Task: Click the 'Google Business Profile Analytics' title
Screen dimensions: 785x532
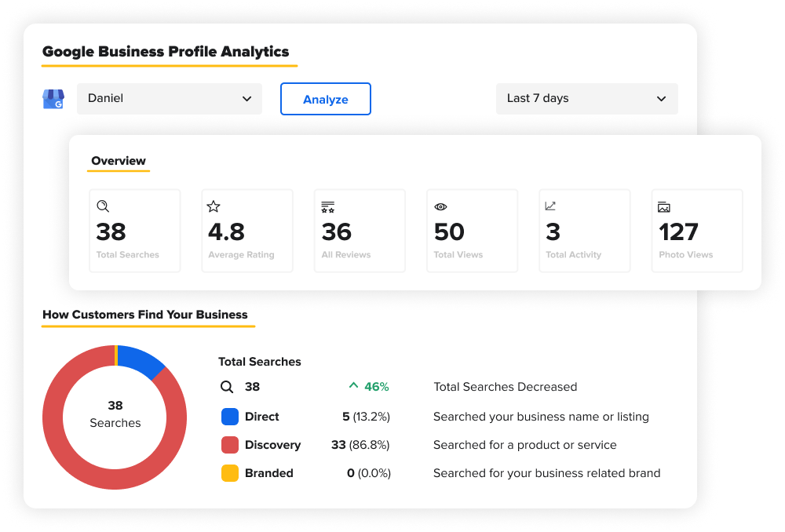Action: 166,52
